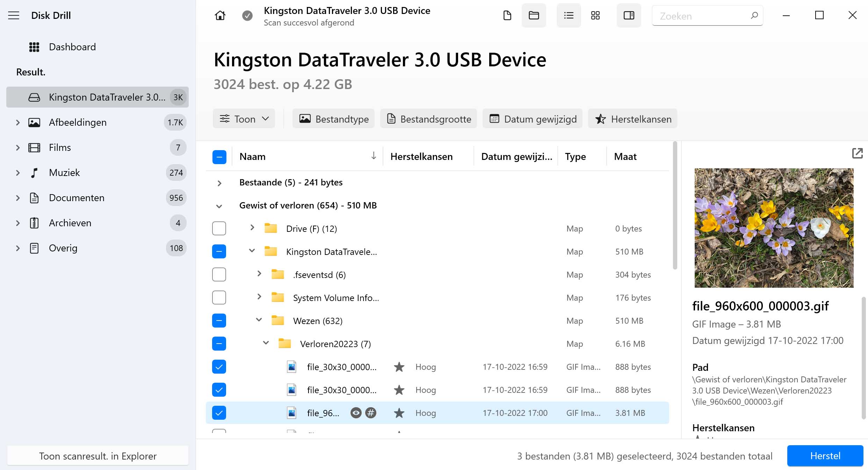
Task: Filter by Herstelkansen
Action: 632,119
